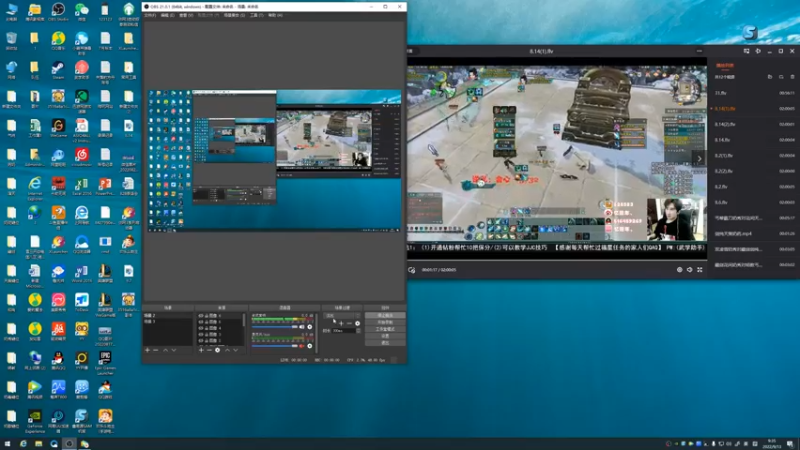The width and height of the screenshot is (800, 450).
Task: Add a new scene with plus icon
Action: [147, 350]
